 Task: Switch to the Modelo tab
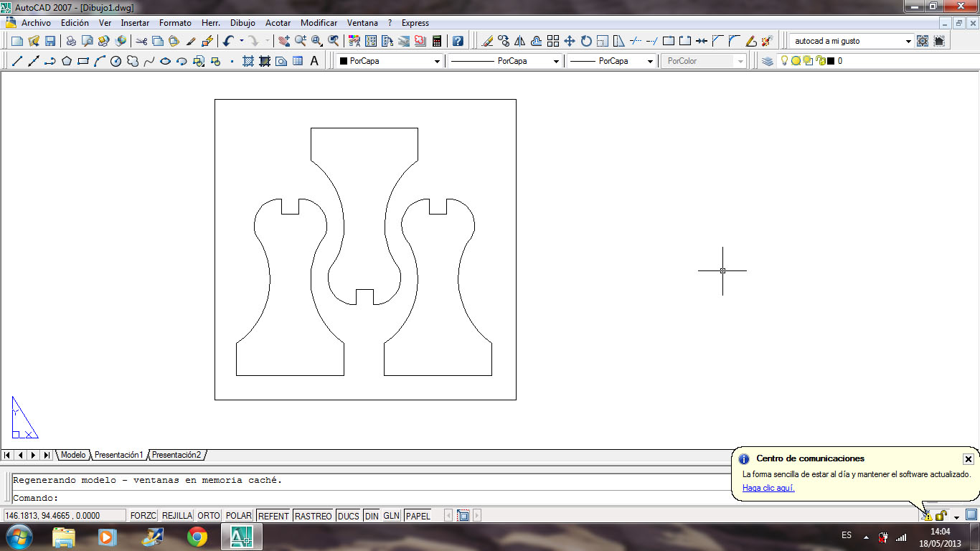pos(73,455)
